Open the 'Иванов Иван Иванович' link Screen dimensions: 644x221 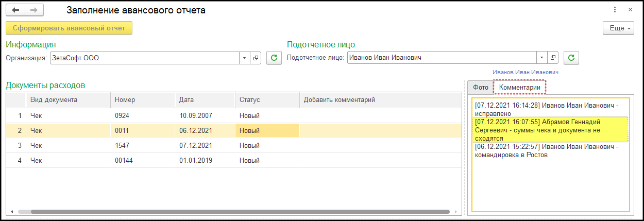pyautogui.click(x=526, y=73)
